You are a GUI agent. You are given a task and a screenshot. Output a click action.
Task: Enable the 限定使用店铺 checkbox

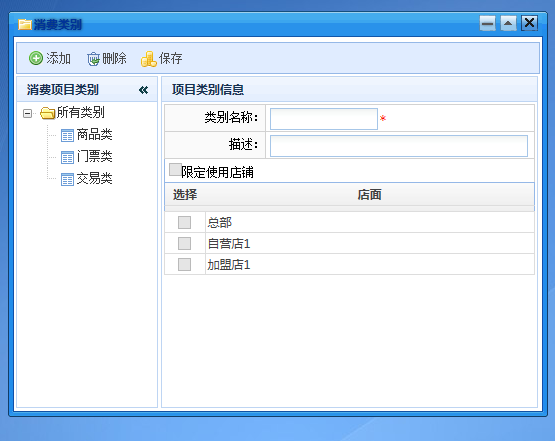coord(176,169)
